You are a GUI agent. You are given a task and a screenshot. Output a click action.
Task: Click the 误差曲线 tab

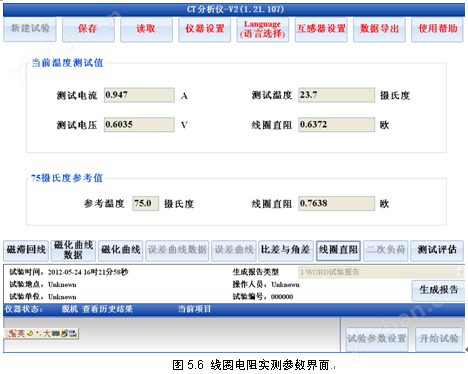point(234,250)
